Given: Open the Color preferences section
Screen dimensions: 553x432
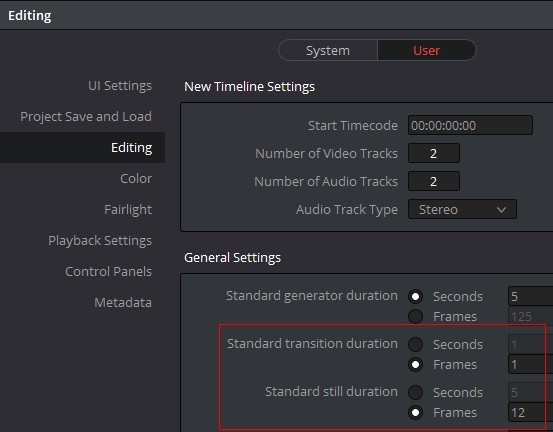Looking at the screenshot, I should [136, 178].
